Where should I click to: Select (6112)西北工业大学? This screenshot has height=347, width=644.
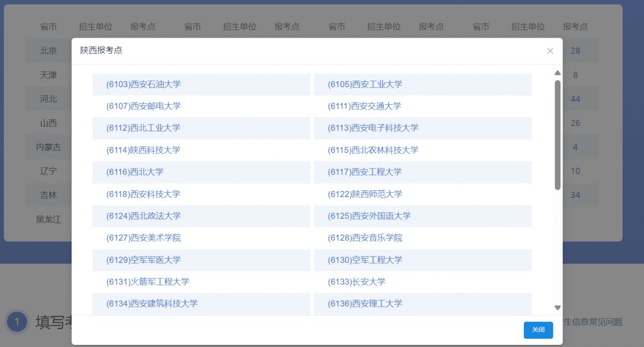click(143, 128)
